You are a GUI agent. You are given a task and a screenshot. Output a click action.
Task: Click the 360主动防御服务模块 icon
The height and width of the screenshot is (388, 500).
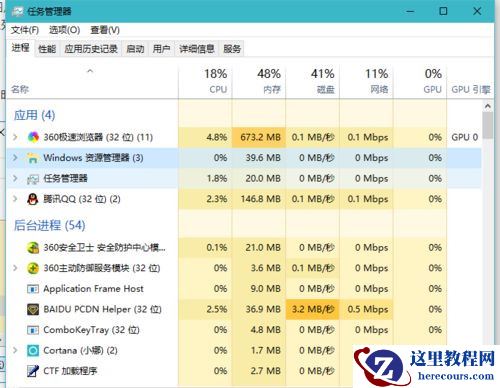[33, 268]
